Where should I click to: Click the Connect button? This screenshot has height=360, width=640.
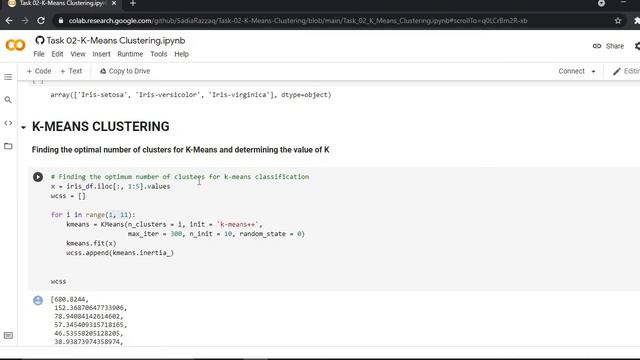[571, 71]
